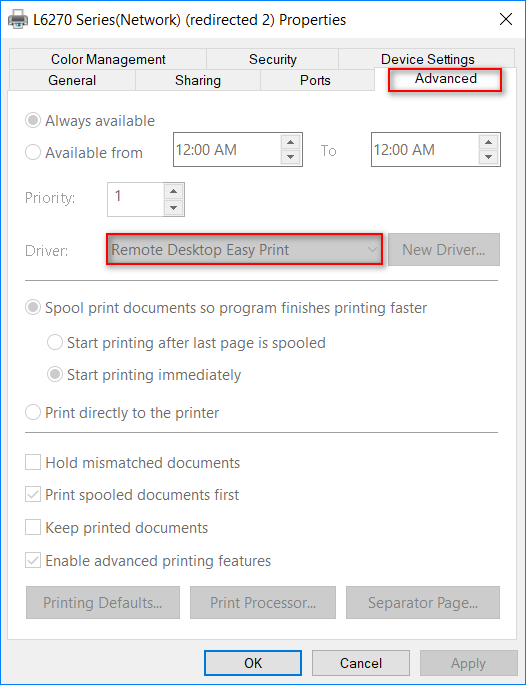Screen dimensions: 526x685
Task: Decrease the To end time
Action: (x=488, y=157)
